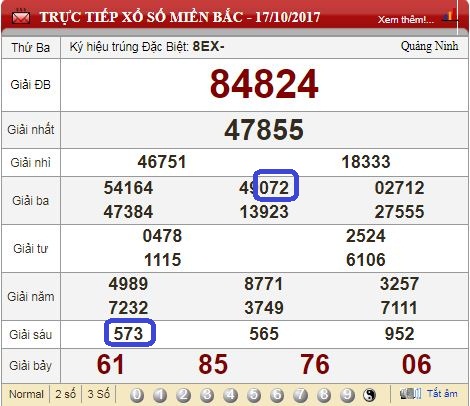Screen dimensions: 470x406
Task: Click the circled number 573
Action: tap(129, 333)
